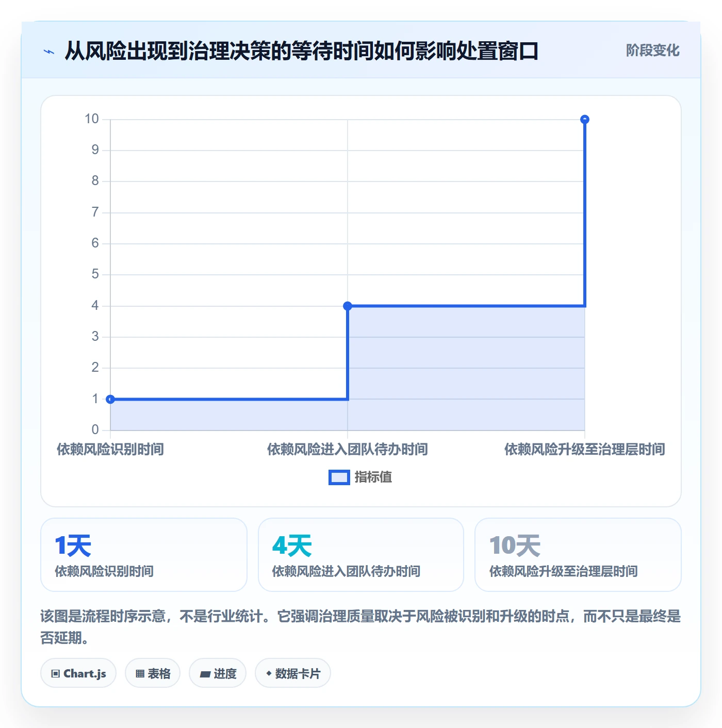722x728 pixels.
Task: Click the 指标值 legend color box
Action: click(339, 477)
